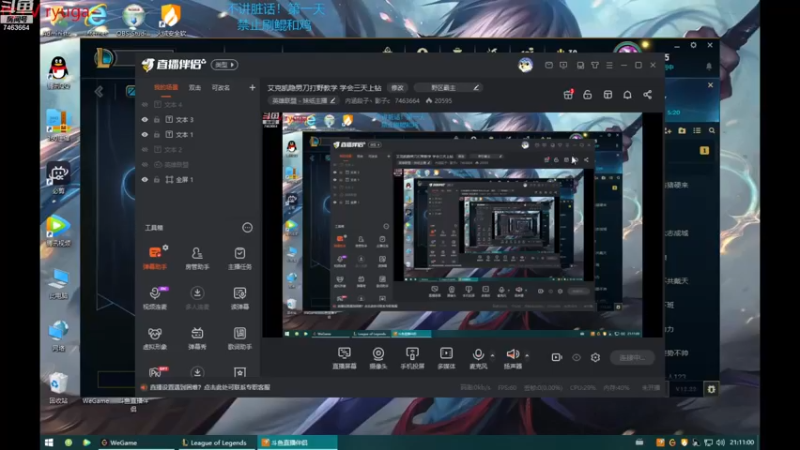The height and width of the screenshot is (450, 800).
Task: Open the QQ desktop shortcut
Action: click(x=58, y=72)
